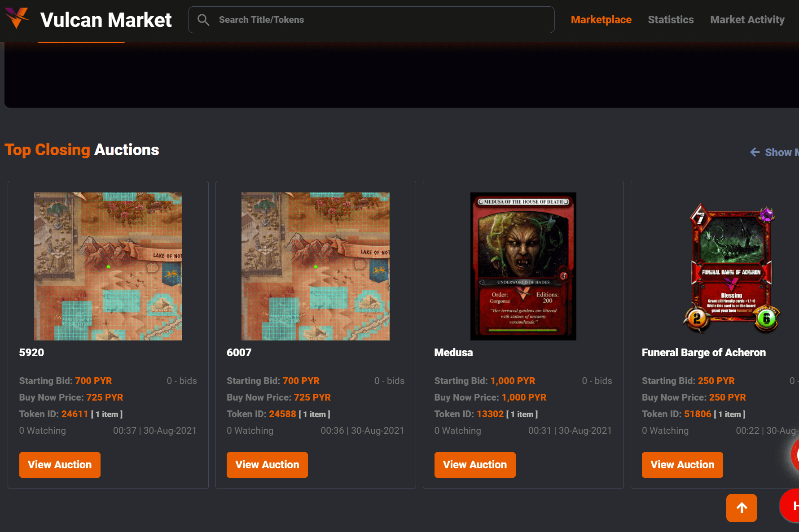
Task: View Auction for land 6007
Action: point(267,465)
